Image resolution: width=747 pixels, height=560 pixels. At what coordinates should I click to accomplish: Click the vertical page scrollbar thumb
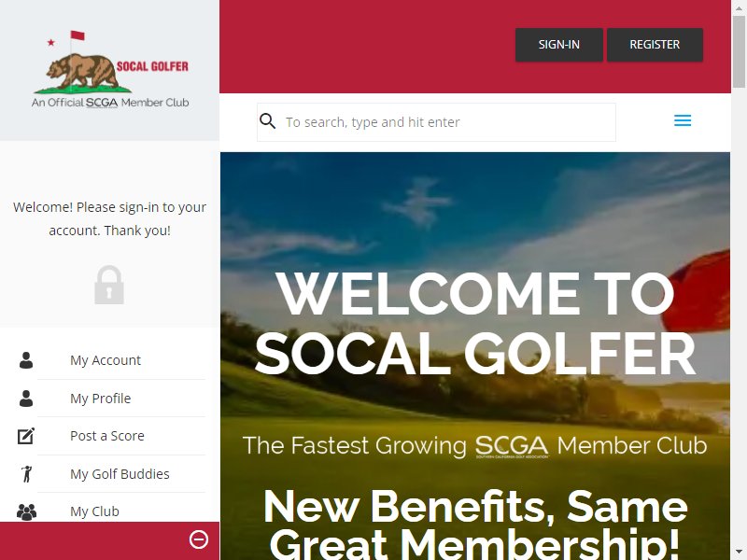click(739, 51)
